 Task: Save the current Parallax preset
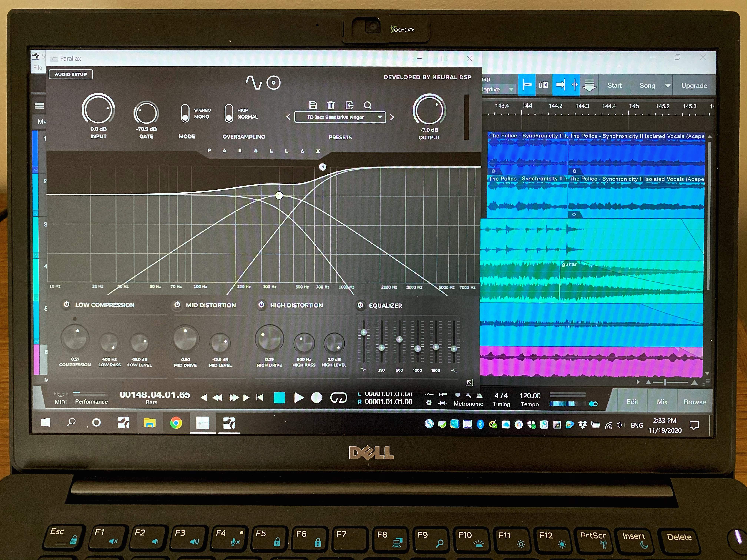pyautogui.click(x=313, y=105)
